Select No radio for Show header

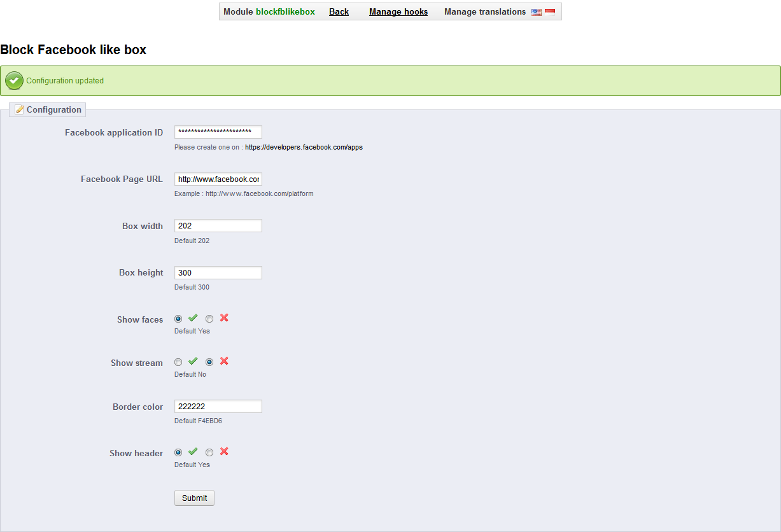coord(209,452)
